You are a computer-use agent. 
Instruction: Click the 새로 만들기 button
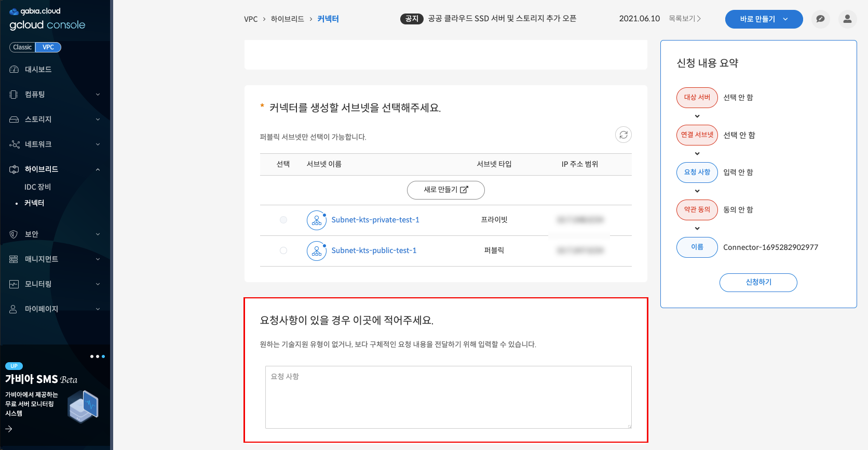click(445, 190)
